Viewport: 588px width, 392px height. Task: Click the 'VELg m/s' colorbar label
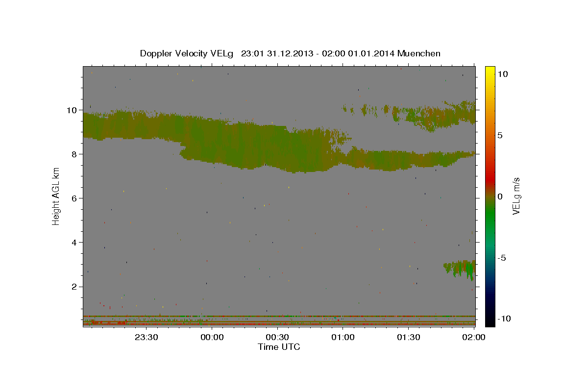[x=516, y=196]
